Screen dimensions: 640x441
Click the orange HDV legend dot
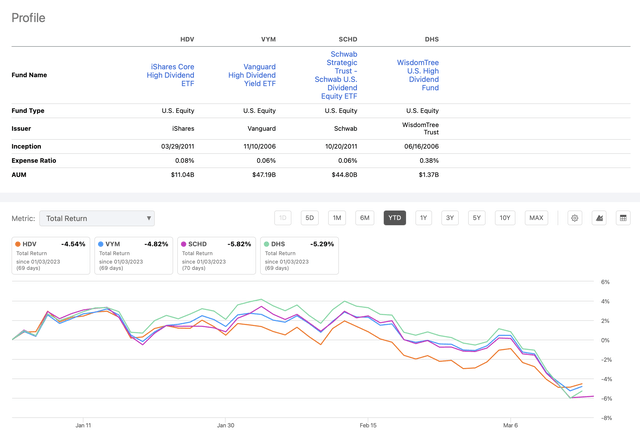18,244
